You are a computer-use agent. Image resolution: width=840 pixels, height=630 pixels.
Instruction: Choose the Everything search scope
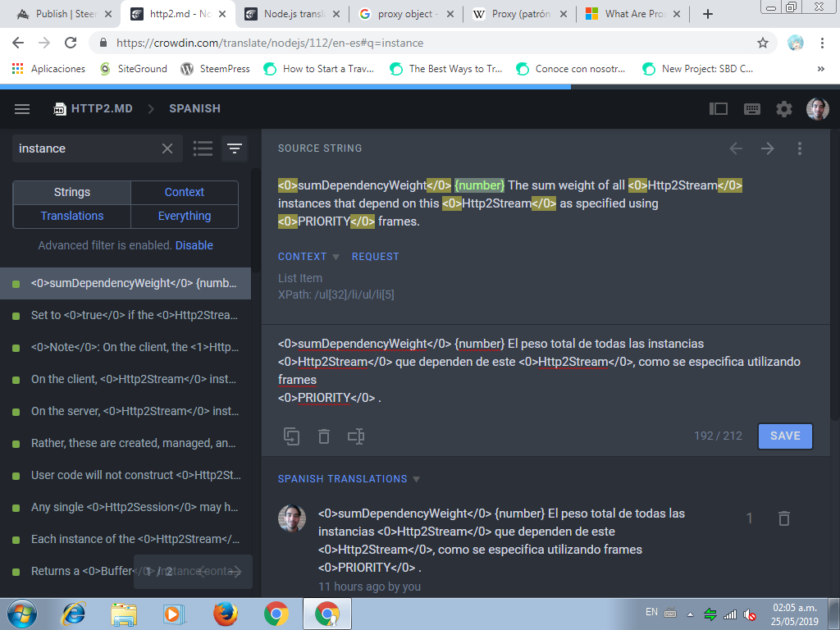tap(185, 216)
